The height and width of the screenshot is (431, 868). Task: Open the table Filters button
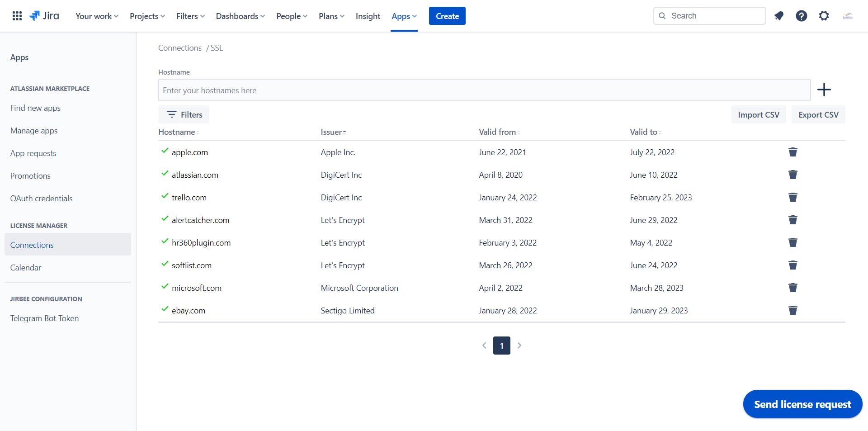[184, 114]
